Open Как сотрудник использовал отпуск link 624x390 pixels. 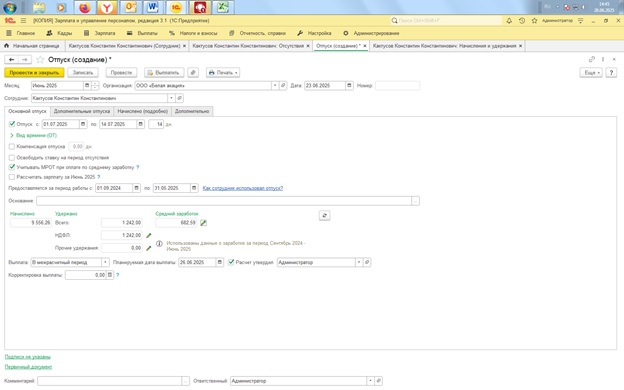point(243,188)
